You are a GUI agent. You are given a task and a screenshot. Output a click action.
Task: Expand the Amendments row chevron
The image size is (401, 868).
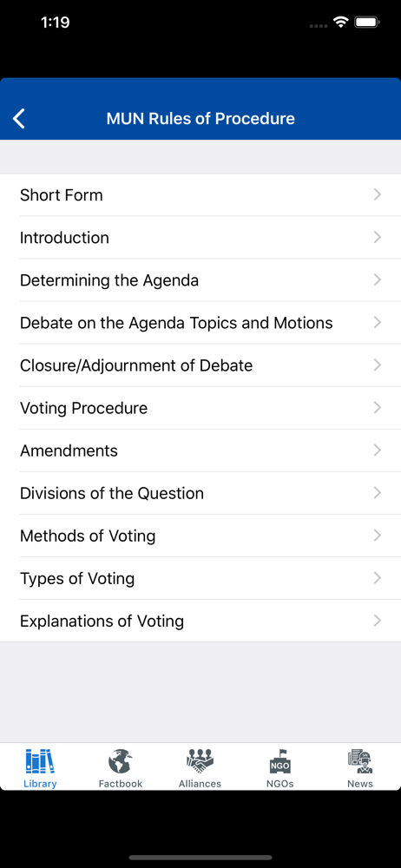pos(378,450)
